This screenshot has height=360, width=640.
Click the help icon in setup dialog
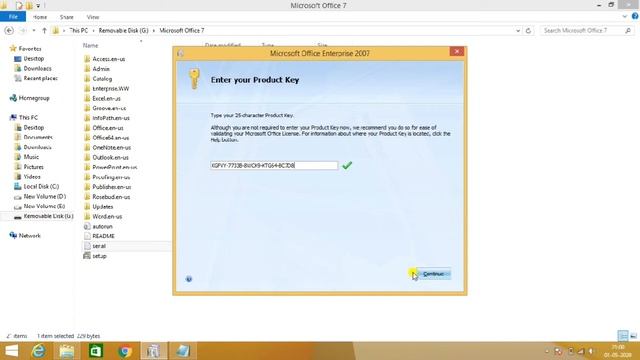189,279
